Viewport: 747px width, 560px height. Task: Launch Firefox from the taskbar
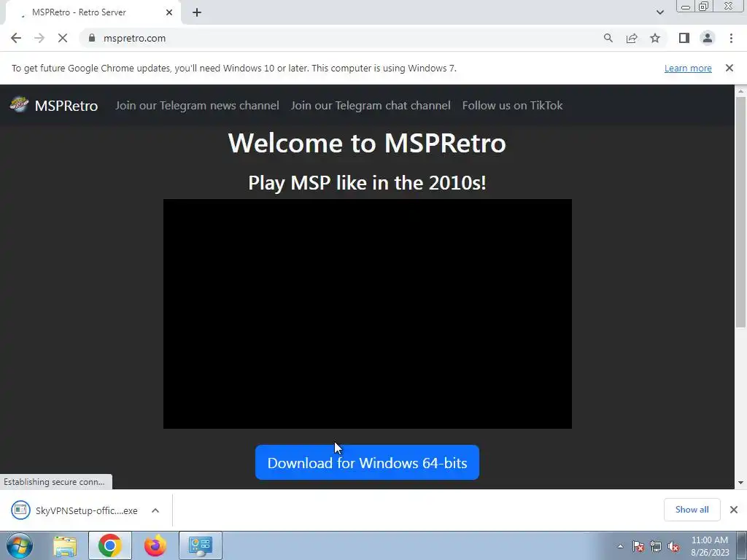(x=155, y=545)
